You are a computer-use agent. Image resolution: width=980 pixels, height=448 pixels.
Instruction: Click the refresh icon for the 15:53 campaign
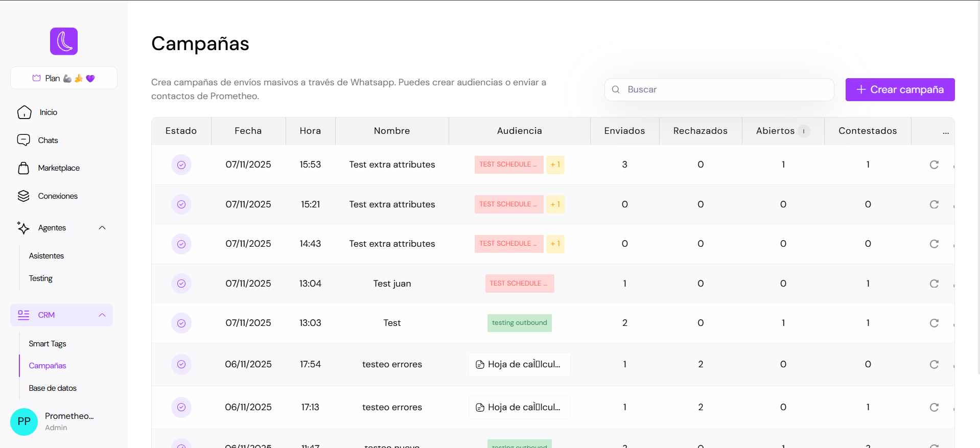934,164
